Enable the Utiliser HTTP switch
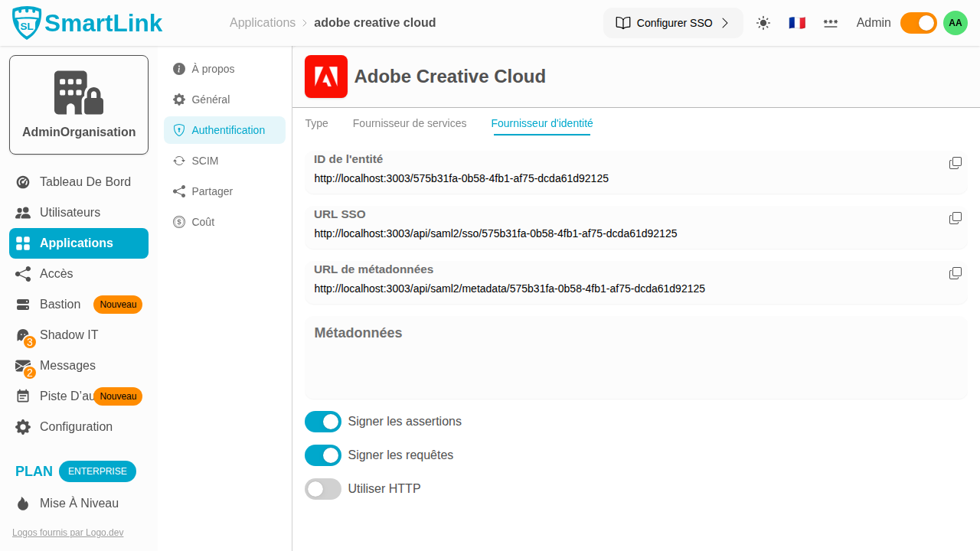Viewport: 980px width, 551px height. coord(323,489)
